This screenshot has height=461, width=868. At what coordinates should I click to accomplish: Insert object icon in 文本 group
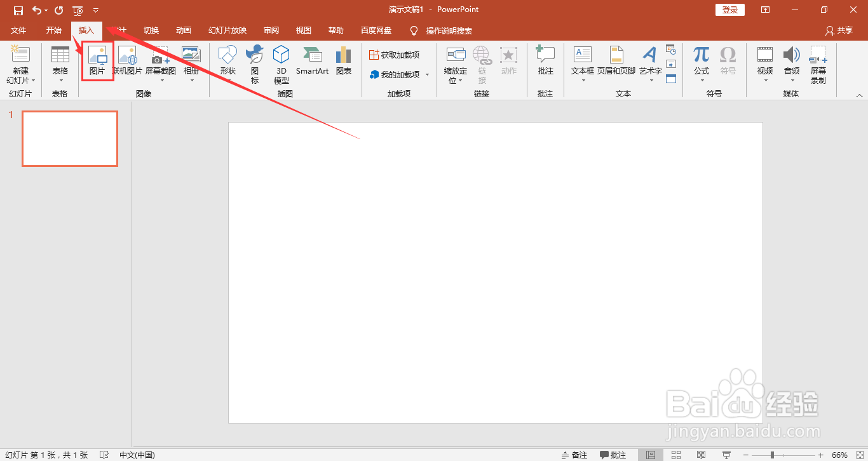pyautogui.click(x=671, y=79)
